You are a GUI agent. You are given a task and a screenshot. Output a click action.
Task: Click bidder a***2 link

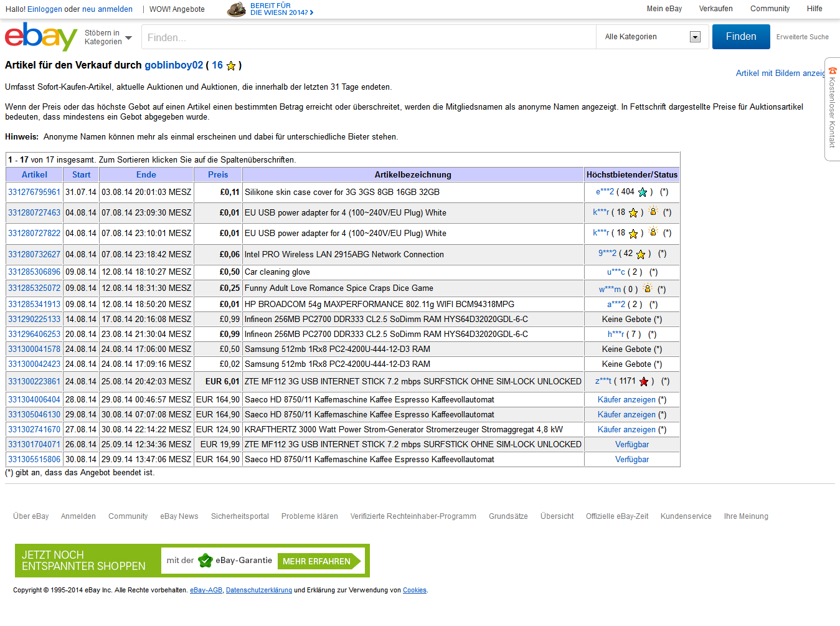click(x=616, y=305)
